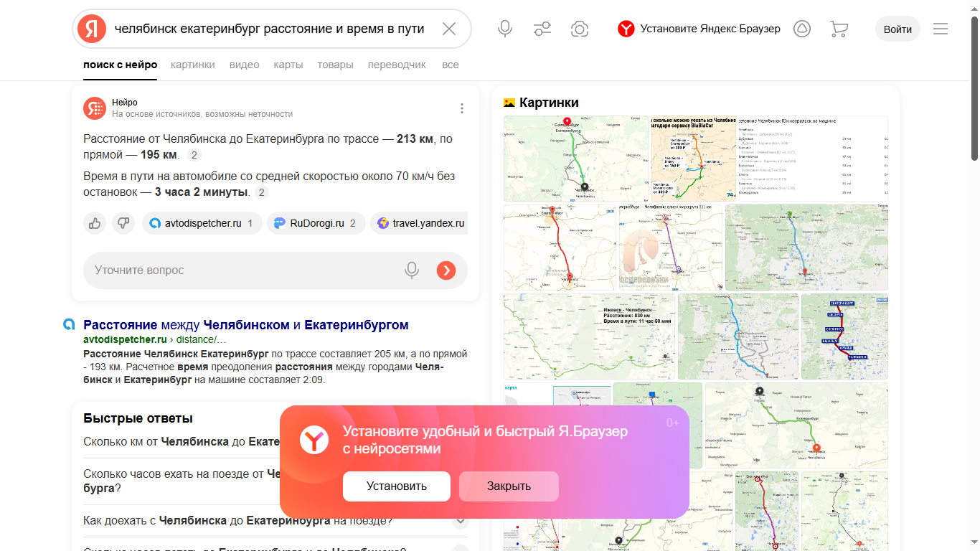Image resolution: width=980 pixels, height=551 pixels.
Task: Dislike the Нейро answer with thumbs down
Action: 123,223
